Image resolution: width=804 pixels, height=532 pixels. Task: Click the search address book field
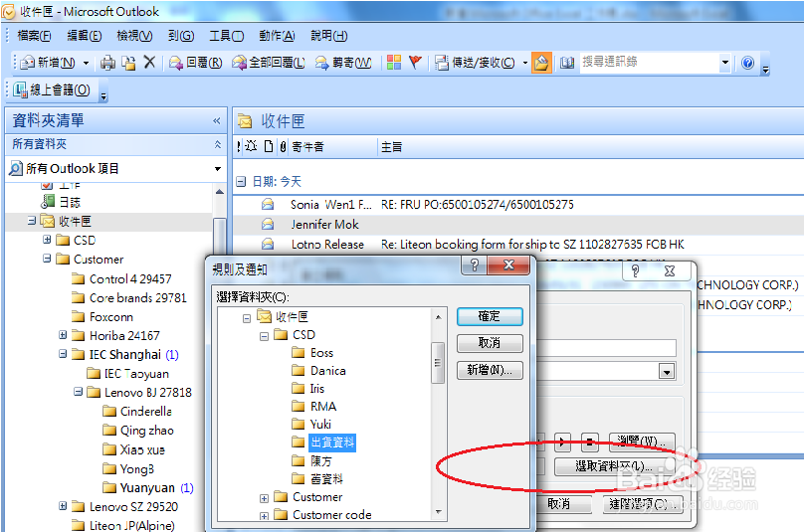click(x=649, y=63)
